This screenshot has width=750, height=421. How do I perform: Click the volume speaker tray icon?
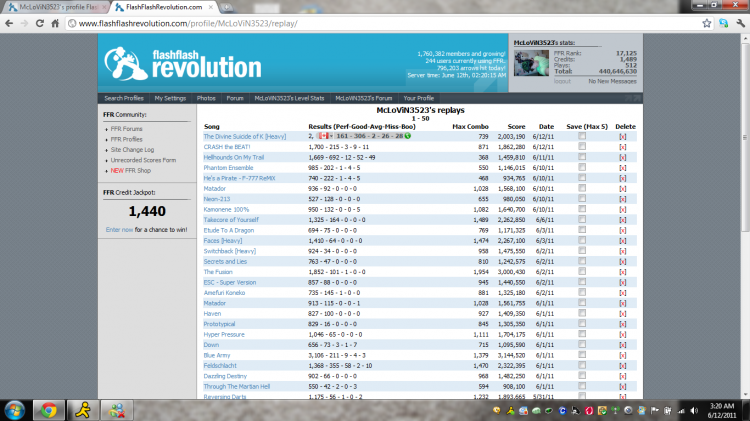694,410
